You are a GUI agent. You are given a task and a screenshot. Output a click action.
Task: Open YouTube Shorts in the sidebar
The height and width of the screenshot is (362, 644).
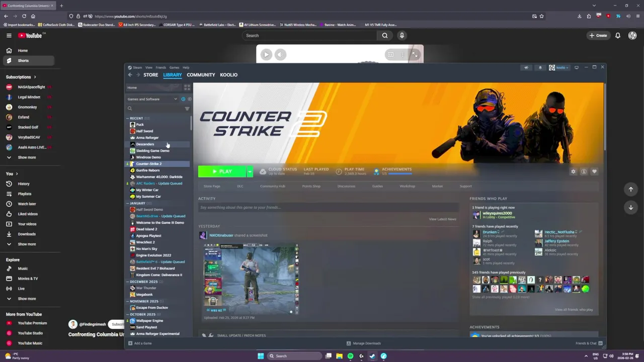(x=28, y=60)
